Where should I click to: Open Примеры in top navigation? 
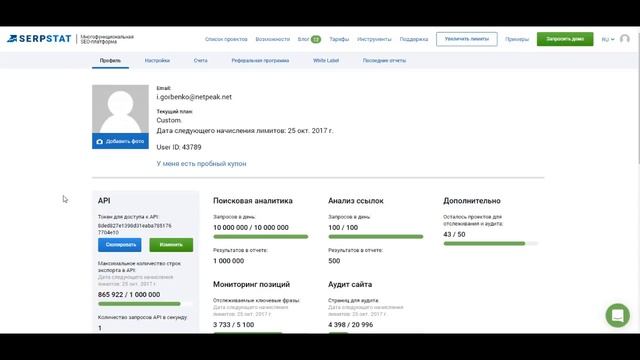pos(517,39)
